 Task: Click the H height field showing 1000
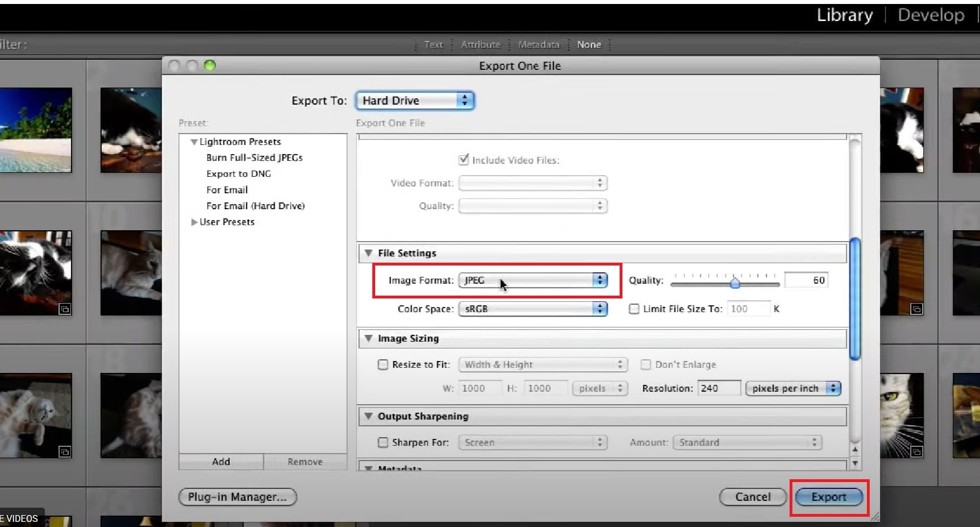point(545,388)
